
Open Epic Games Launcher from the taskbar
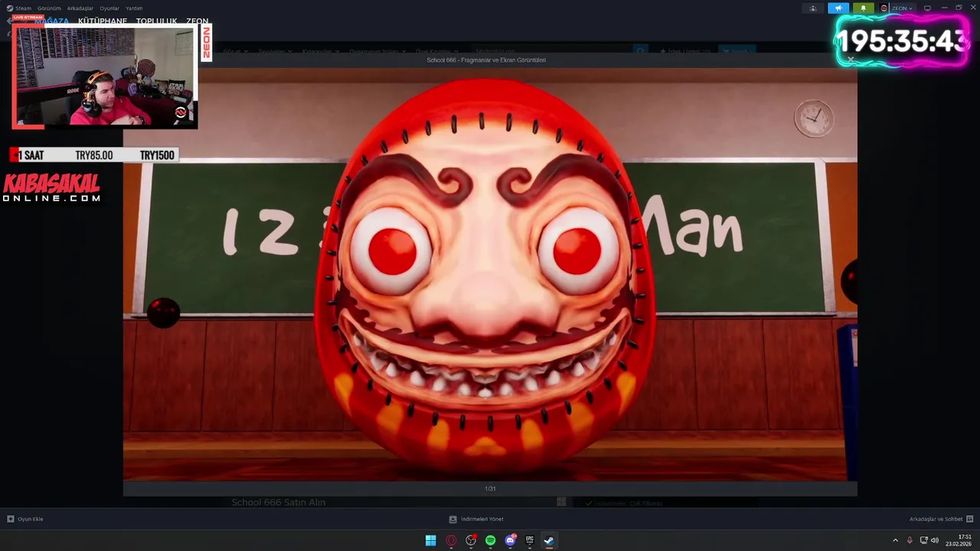[529, 540]
